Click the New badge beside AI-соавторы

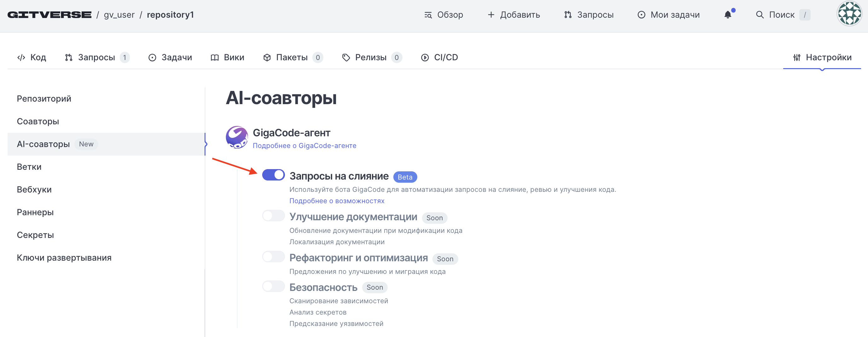click(86, 144)
